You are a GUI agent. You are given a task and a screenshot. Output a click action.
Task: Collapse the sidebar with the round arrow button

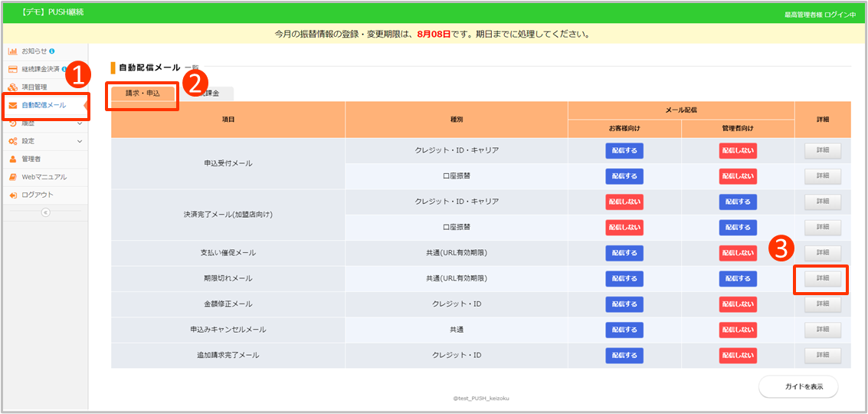coord(45,212)
